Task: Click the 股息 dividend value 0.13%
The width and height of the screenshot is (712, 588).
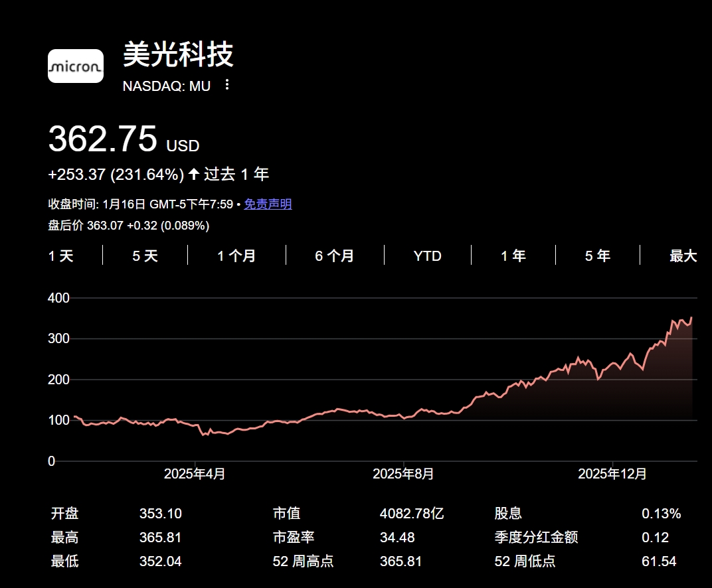Action: [x=660, y=513]
